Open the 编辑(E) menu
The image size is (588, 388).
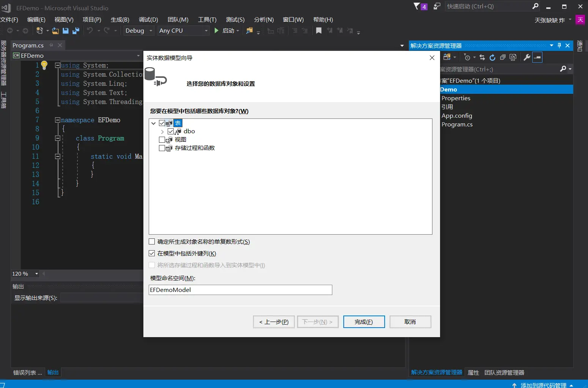36,20
